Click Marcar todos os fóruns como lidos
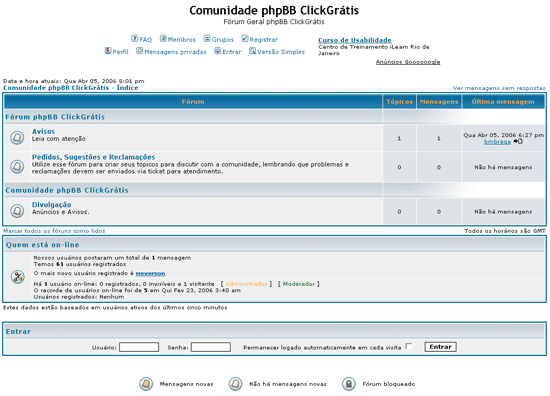 point(54,231)
